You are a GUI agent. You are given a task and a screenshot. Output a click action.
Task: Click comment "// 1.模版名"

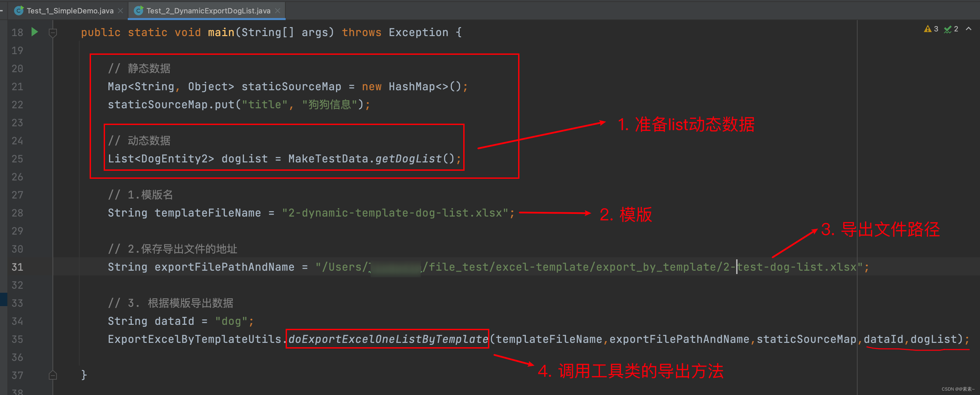pyautogui.click(x=140, y=195)
